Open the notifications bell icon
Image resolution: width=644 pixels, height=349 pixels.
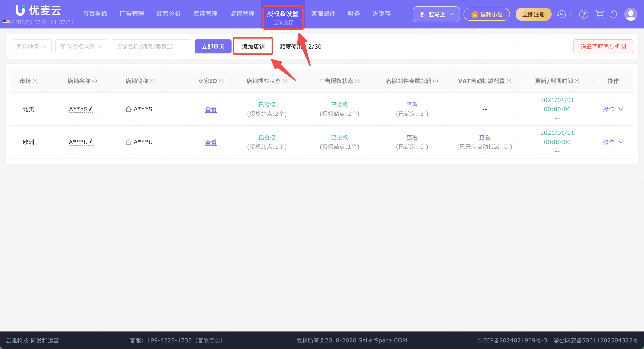(614, 14)
